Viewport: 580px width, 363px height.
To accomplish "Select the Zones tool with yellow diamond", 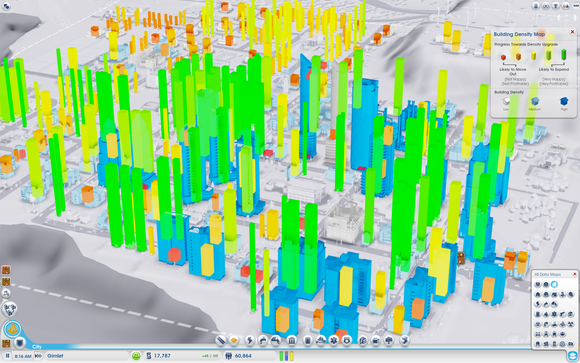I will pos(234,340).
